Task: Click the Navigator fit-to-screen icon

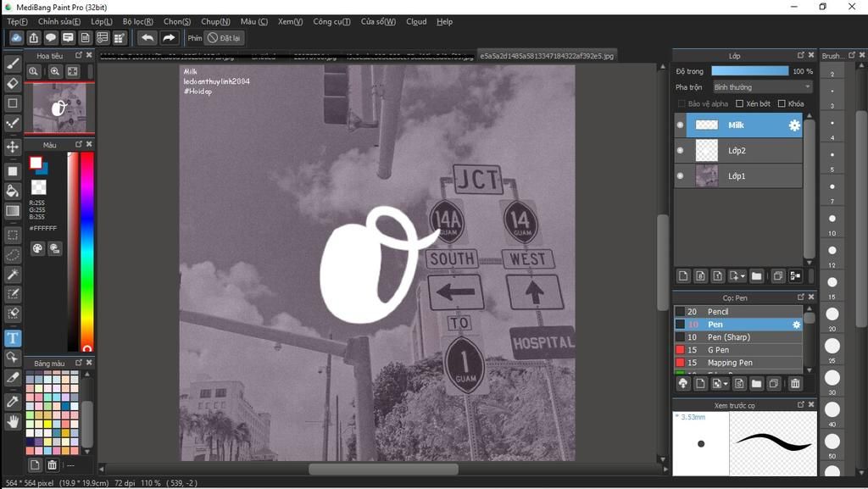Action: click(73, 71)
